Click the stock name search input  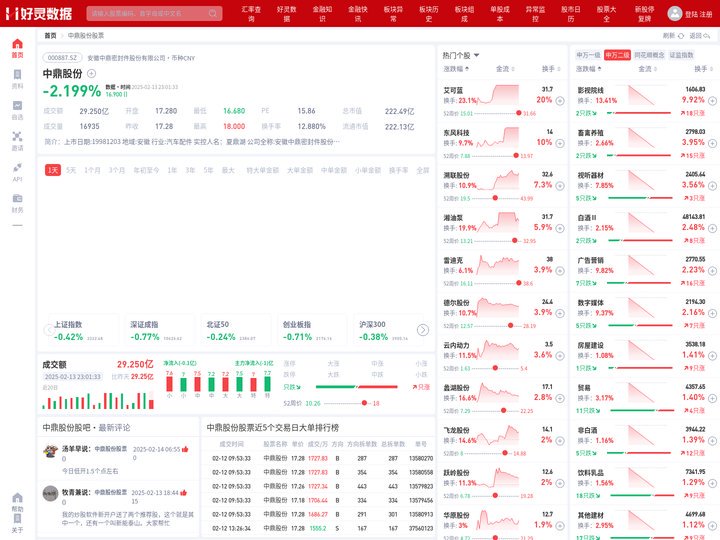[147, 13]
